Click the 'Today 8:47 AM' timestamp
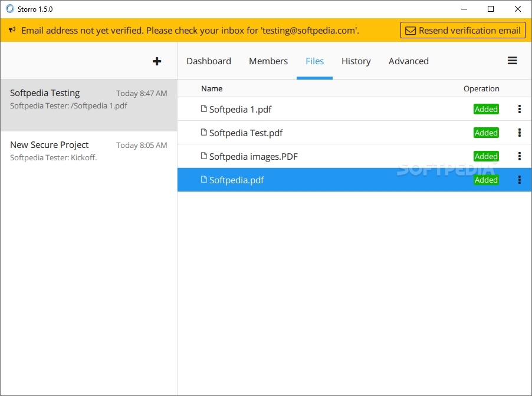Viewport: 532px width, 396px height. [142, 93]
